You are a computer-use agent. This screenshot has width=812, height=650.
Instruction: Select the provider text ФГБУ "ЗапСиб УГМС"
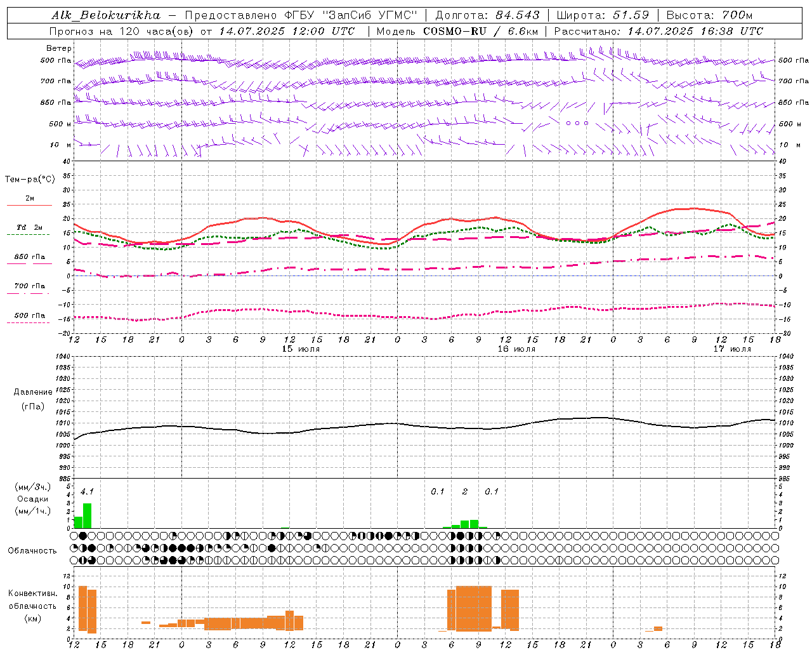[352, 15]
